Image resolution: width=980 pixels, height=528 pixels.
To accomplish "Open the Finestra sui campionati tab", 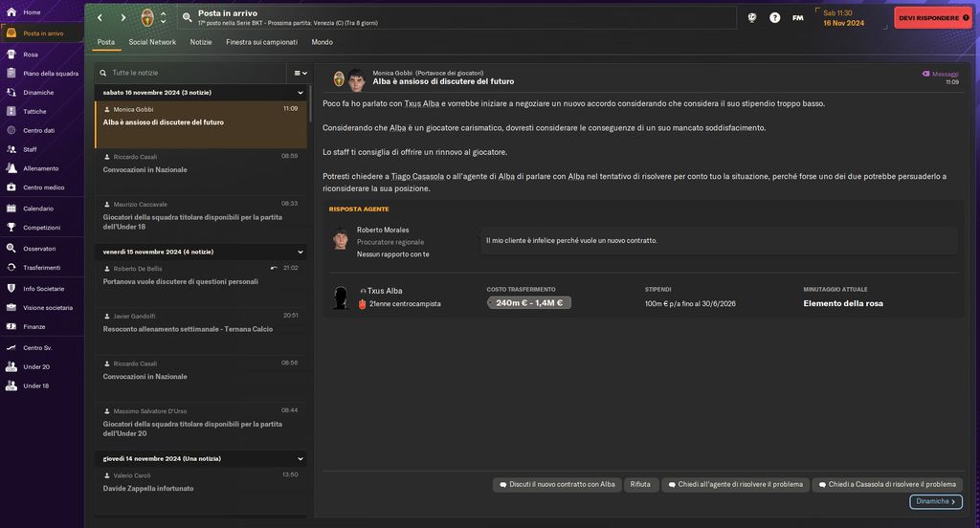I will point(261,42).
